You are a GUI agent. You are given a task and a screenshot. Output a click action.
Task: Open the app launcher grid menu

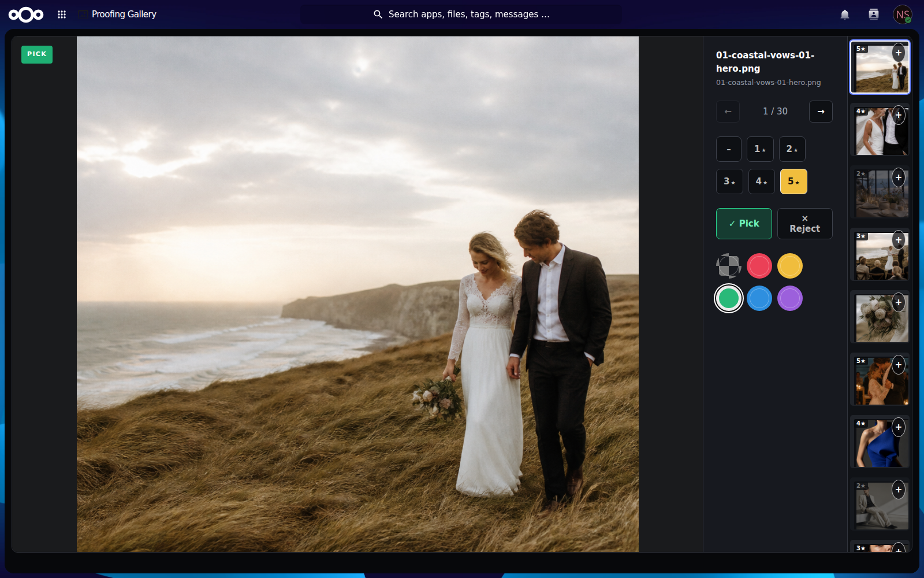[x=62, y=14]
